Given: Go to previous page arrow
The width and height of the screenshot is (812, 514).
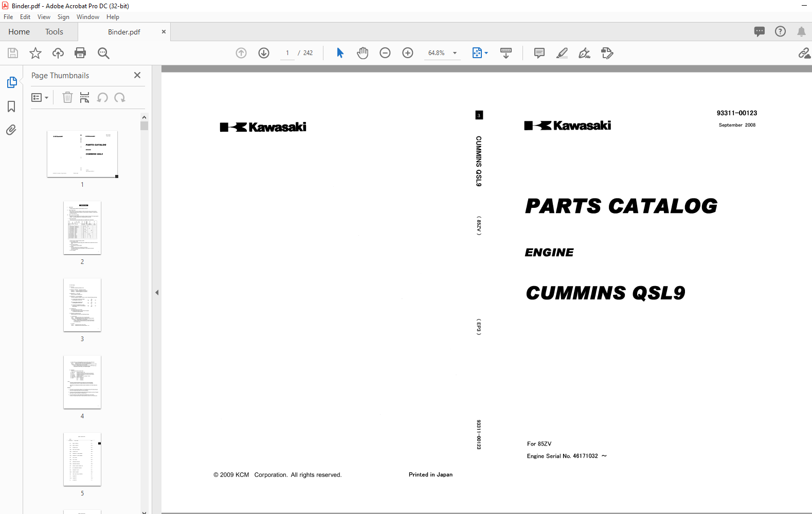Looking at the screenshot, I should [x=241, y=53].
